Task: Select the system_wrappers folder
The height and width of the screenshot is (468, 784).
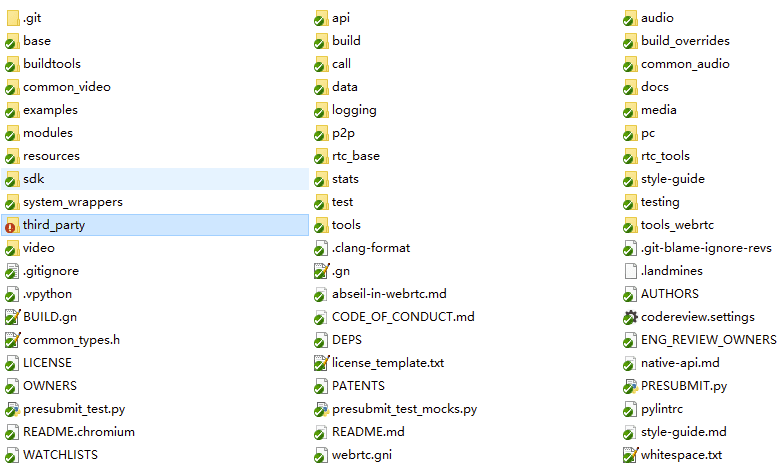Action: 72,202
